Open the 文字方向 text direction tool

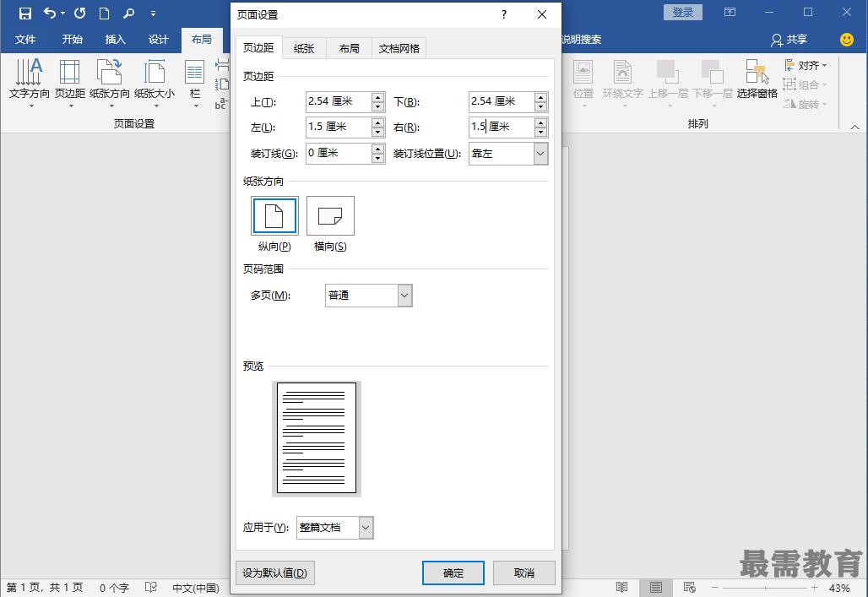click(30, 83)
